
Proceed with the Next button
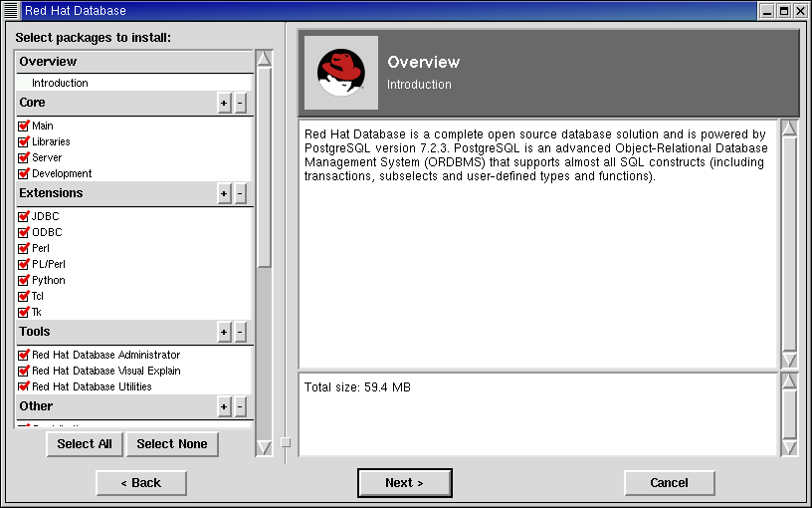(x=404, y=483)
